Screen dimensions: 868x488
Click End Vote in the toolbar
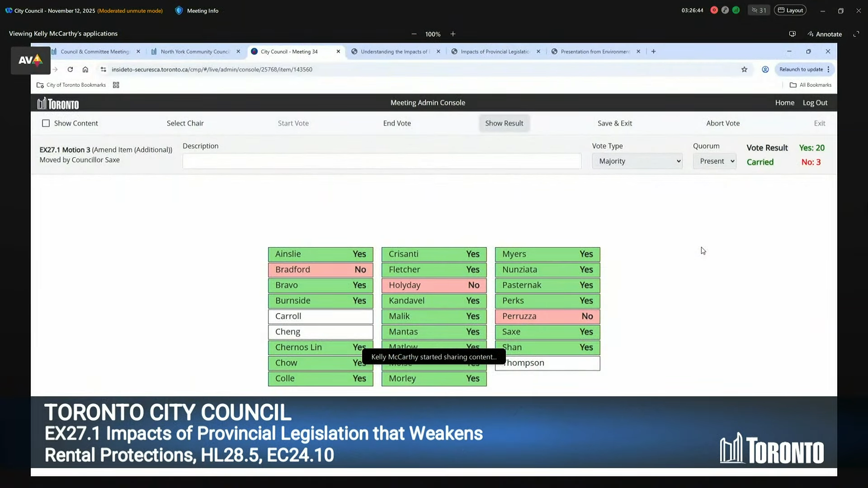pos(396,123)
